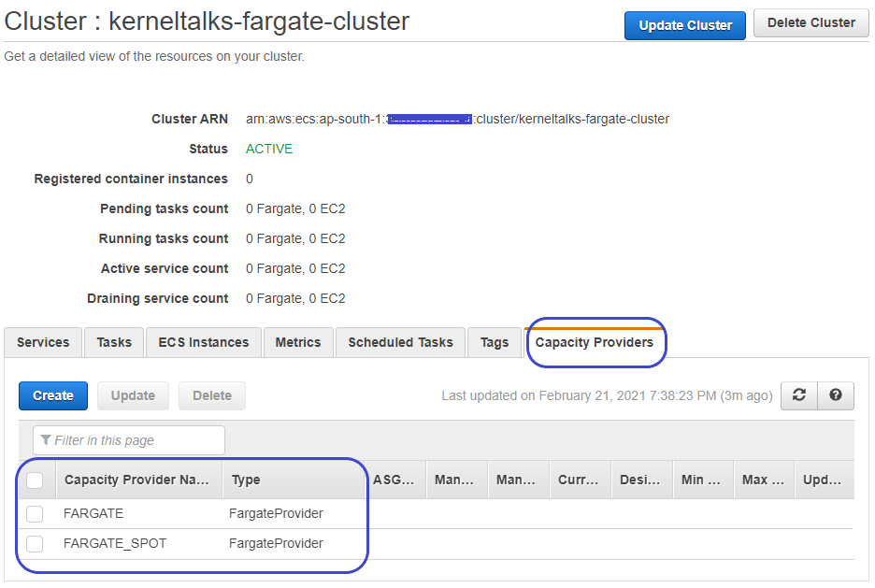The width and height of the screenshot is (875, 588).
Task: Click the Update button in capacity providers
Action: coord(133,395)
